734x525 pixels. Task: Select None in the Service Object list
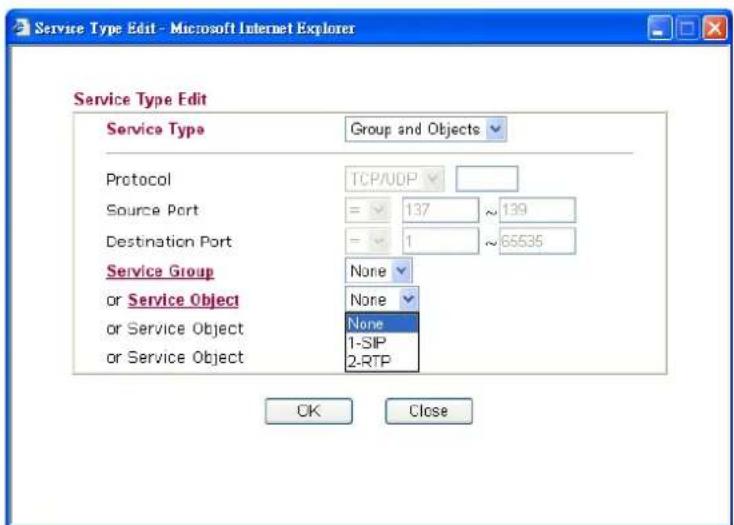[x=382, y=323]
